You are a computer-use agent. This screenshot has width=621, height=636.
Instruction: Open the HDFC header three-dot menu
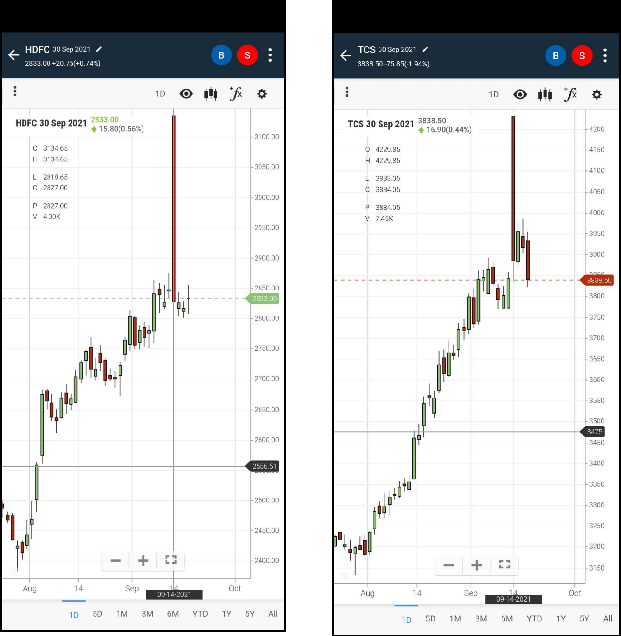coord(270,55)
